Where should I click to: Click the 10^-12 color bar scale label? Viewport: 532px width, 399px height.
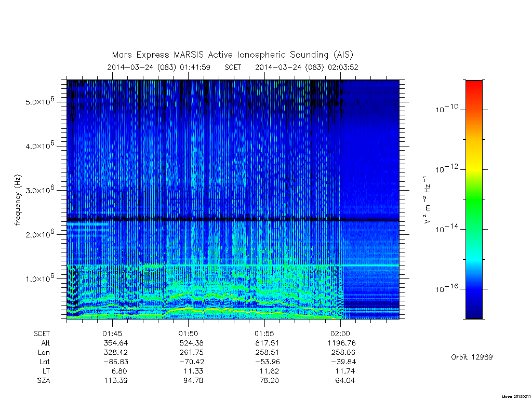pyautogui.click(x=447, y=168)
